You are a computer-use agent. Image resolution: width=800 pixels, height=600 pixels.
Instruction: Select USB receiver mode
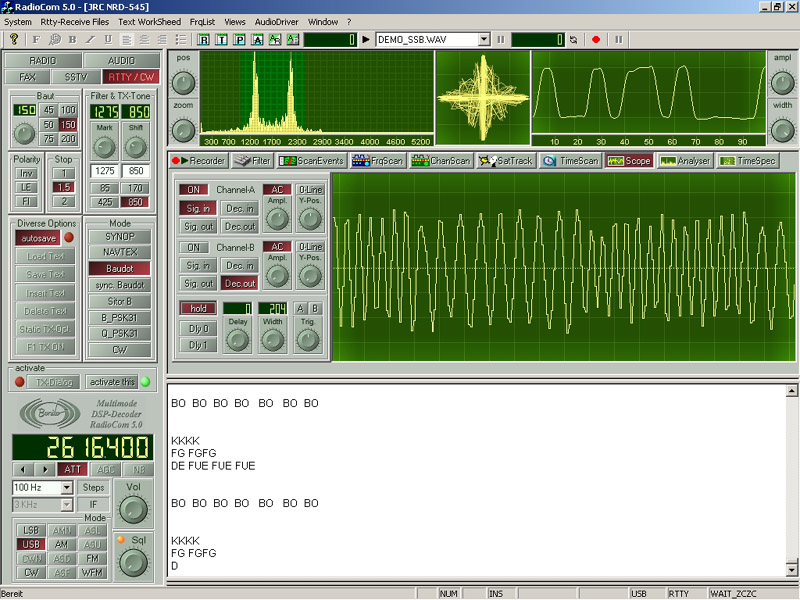point(31,544)
